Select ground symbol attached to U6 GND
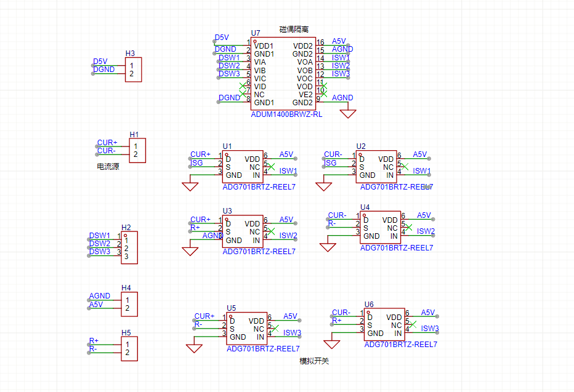Image resolution: width=574 pixels, height=392 pixels. [x=332, y=344]
